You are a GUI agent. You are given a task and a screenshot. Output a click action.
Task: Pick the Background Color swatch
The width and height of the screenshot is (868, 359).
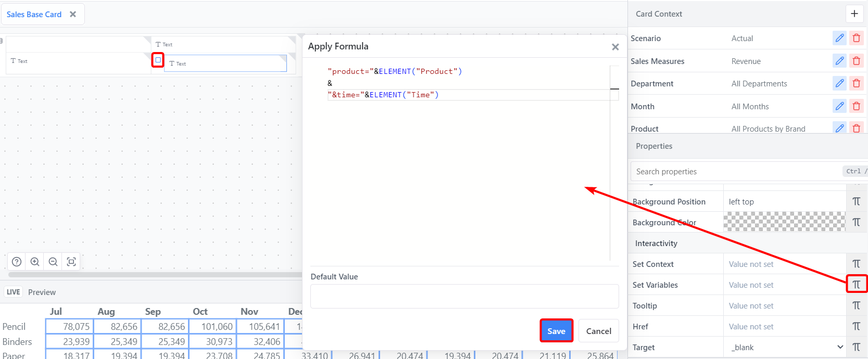[785, 222]
